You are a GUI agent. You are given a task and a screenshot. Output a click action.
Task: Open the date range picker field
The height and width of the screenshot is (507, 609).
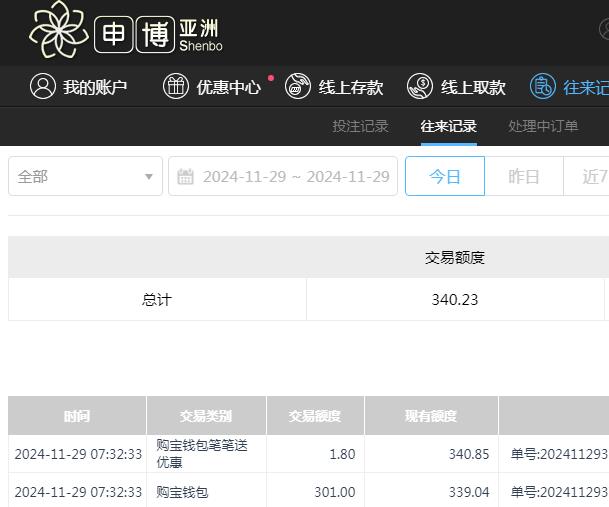283,176
